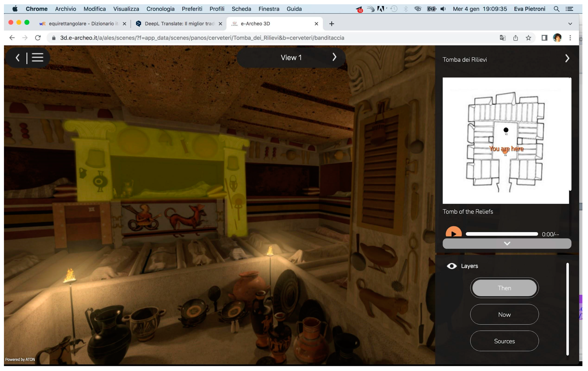588x371 pixels.
Task: Expand description with gray down chevron bar
Action: pyautogui.click(x=507, y=244)
